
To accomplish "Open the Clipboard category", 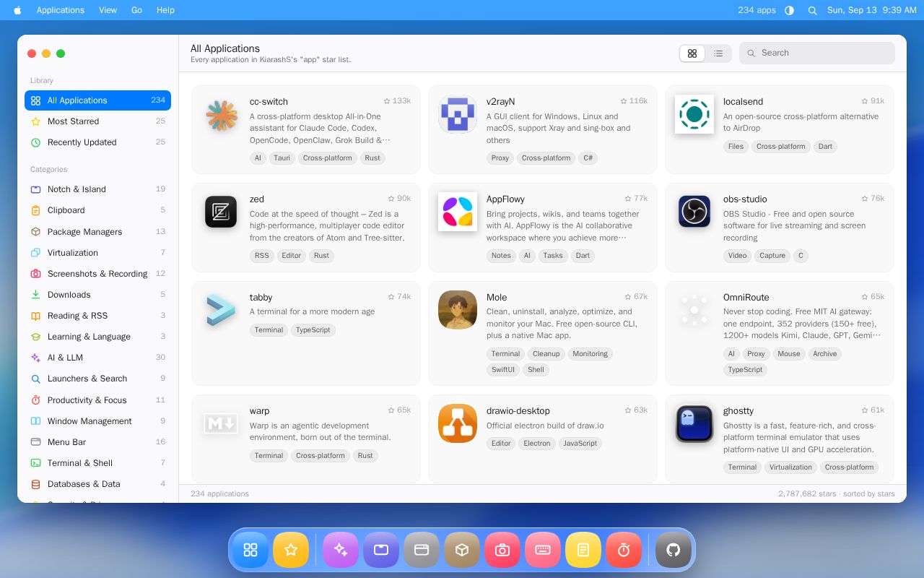I will (97, 210).
